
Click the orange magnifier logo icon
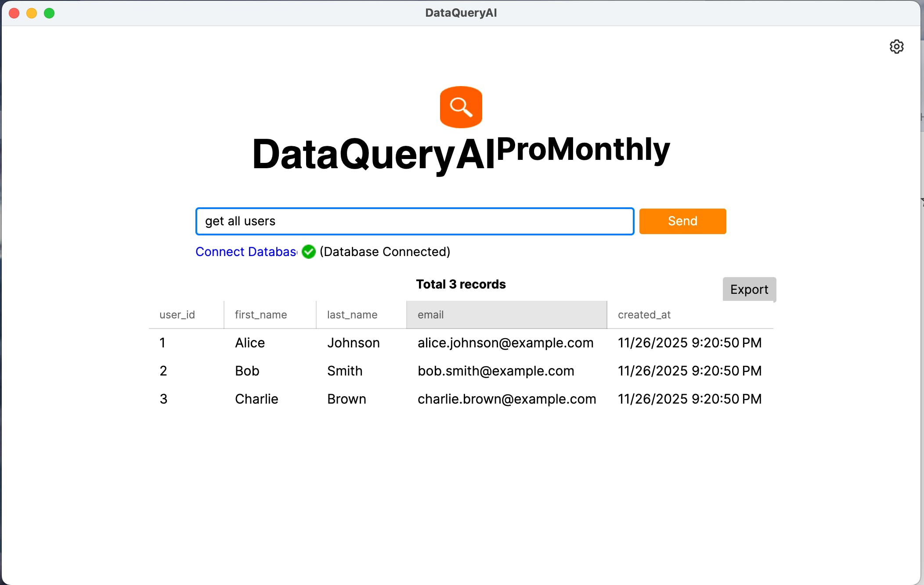(461, 107)
